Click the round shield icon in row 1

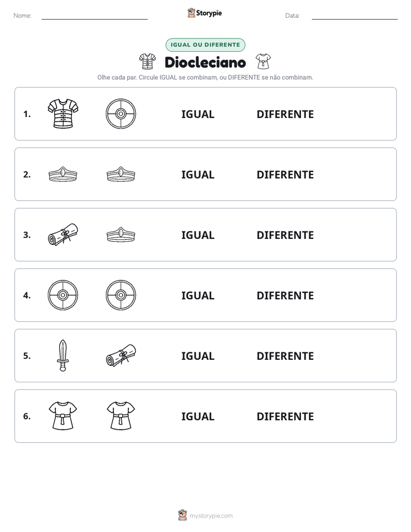point(121,113)
